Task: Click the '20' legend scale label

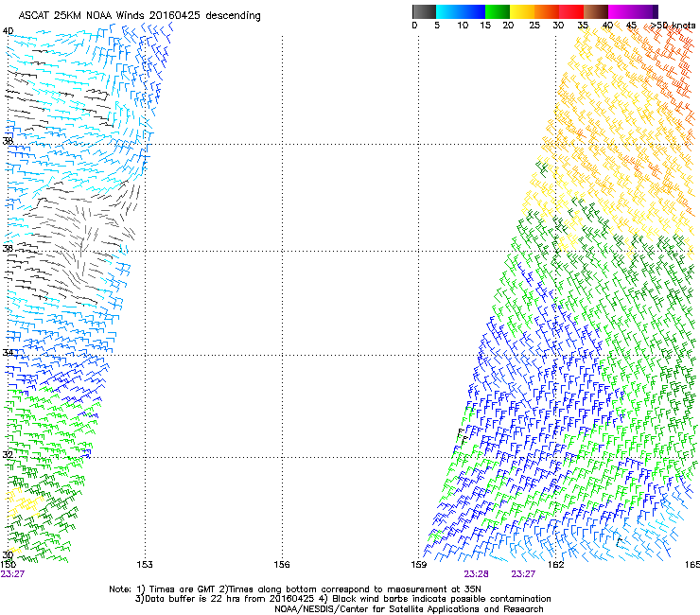Action: 508,25
